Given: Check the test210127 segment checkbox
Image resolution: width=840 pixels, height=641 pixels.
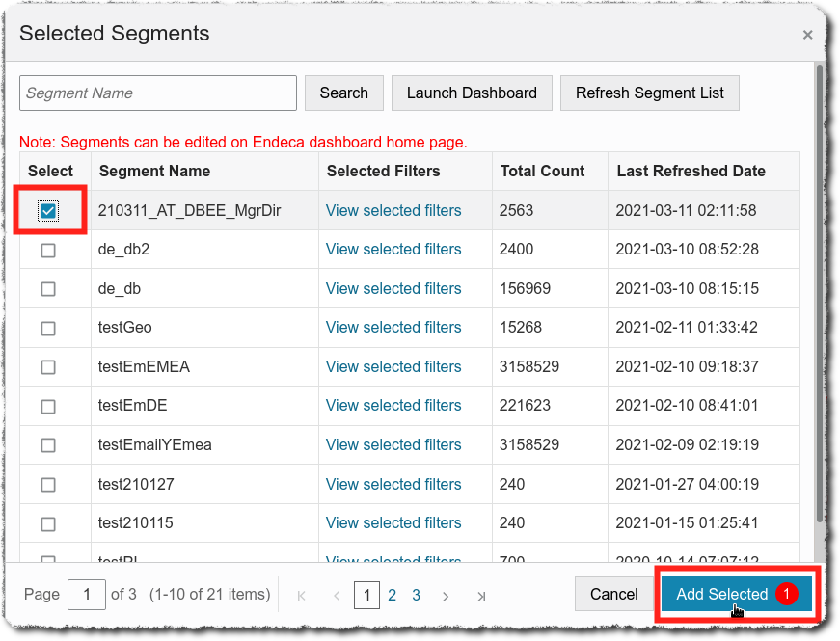Looking at the screenshot, I should tap(48, 485).
